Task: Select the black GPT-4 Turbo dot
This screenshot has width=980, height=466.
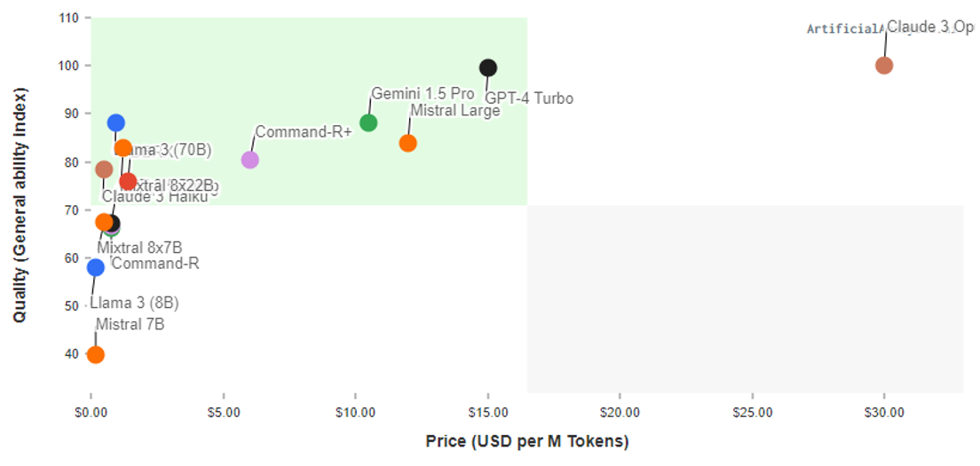Action: coord(488,68)
